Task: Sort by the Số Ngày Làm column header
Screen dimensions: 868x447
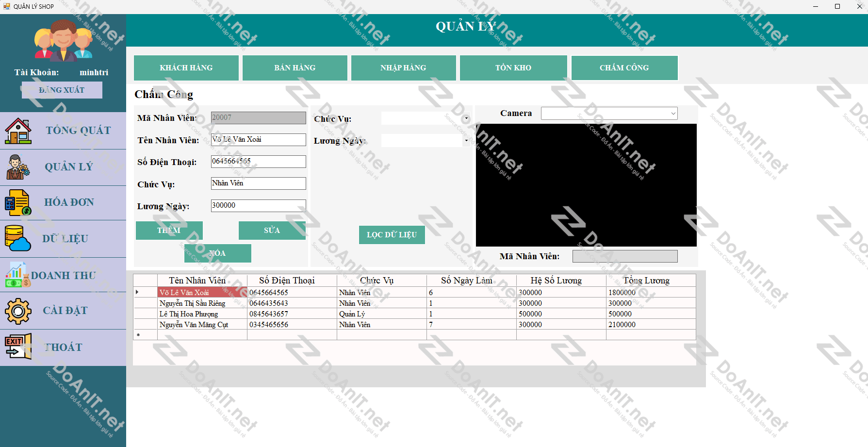Action: pyautogui.click(x=472, y=281)
